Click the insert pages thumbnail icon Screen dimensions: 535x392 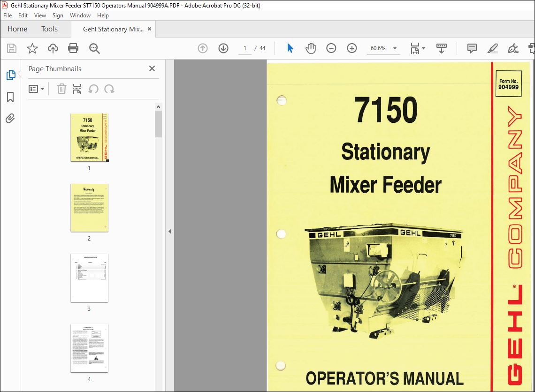click(77, 89)
